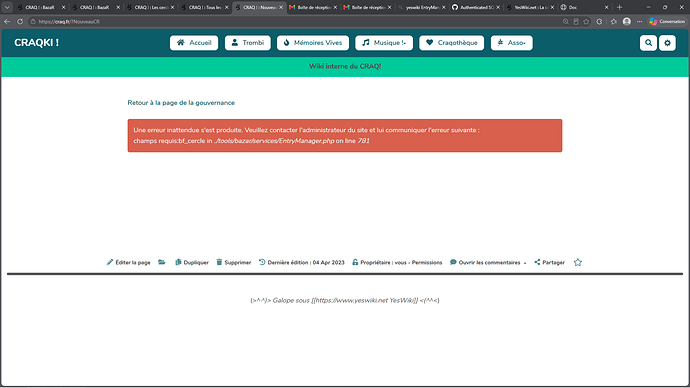Follow Retour à la page de la gouvernance link

181,102
